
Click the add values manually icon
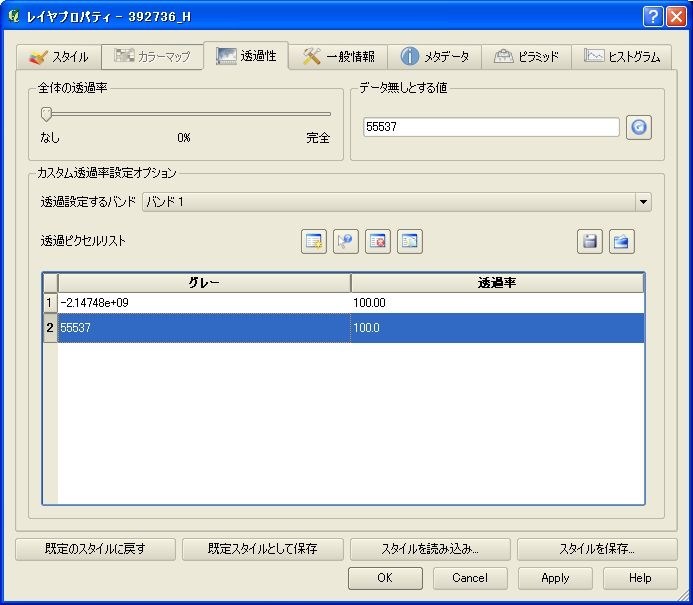pyautogui.click(x=315, y=241)
